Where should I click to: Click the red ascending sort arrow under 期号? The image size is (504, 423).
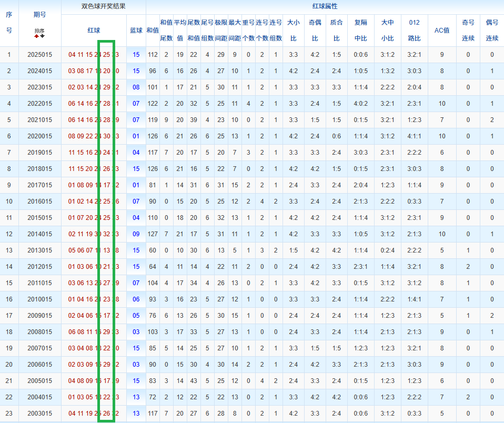37,36
